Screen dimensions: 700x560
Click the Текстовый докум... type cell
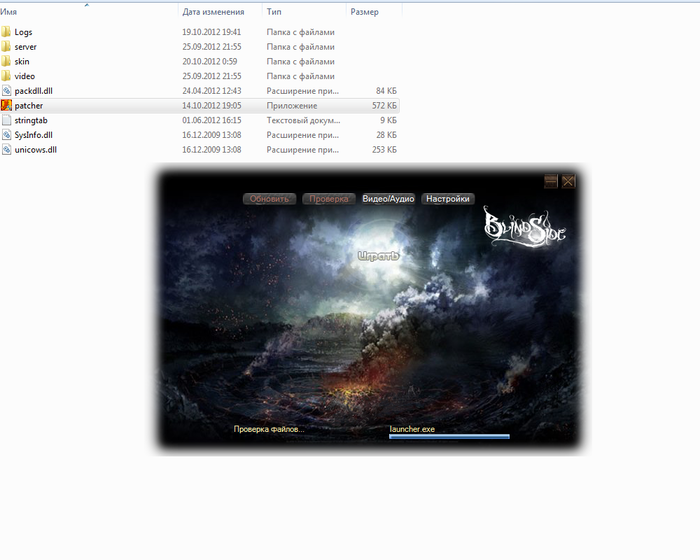coord(303,121)
